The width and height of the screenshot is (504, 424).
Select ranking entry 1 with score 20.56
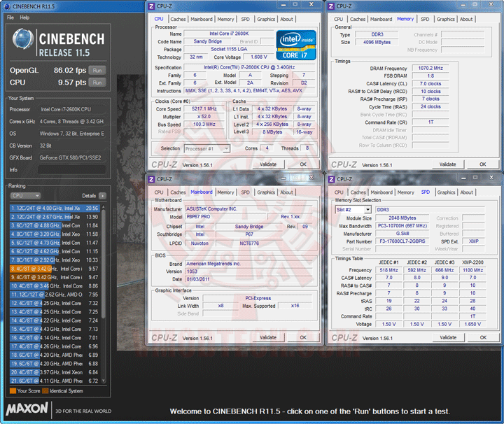(x=55, y=208)
